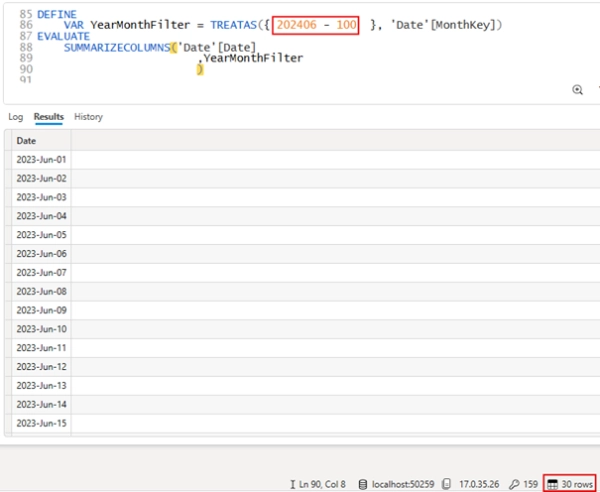Select the 2023-Jun-15 result row
The height and width of the screenshot is (492, 600).
[x=41, y=424]
